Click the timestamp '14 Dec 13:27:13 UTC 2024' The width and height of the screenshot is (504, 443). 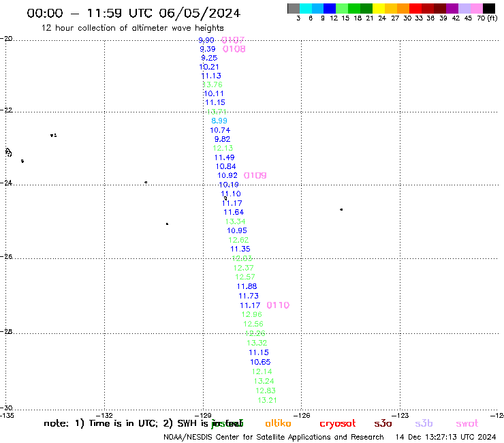(445, 437)
